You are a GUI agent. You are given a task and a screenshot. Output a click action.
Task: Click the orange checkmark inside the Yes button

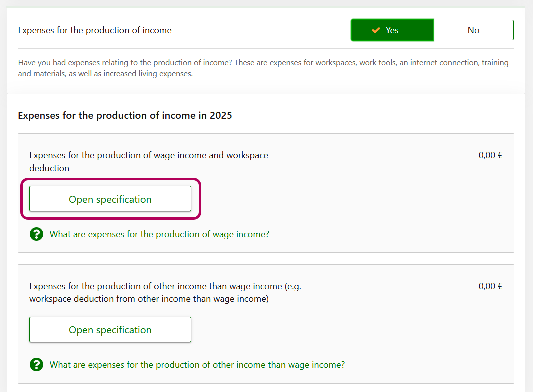(x=376, y=30)
